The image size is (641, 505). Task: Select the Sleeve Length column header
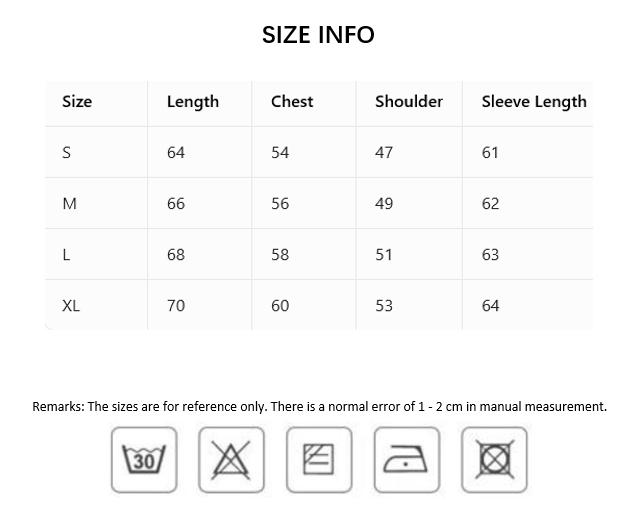click(534, 102)
